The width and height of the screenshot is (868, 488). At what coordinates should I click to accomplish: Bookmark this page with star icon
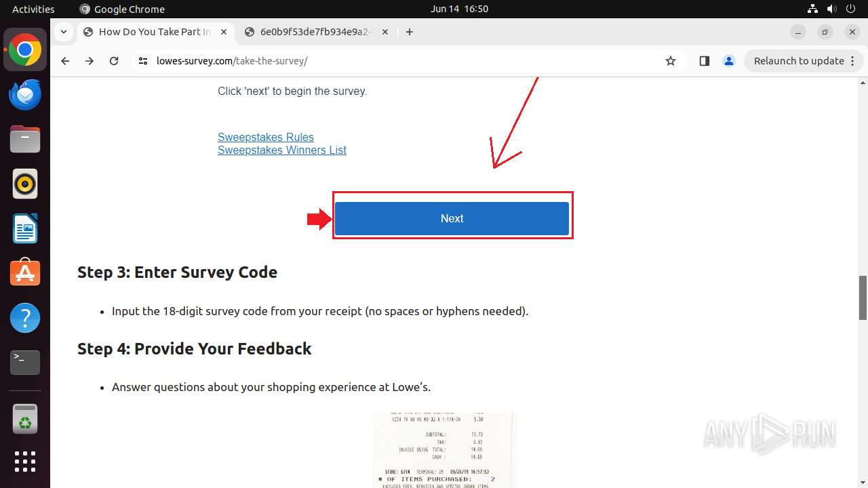[671, 61]
